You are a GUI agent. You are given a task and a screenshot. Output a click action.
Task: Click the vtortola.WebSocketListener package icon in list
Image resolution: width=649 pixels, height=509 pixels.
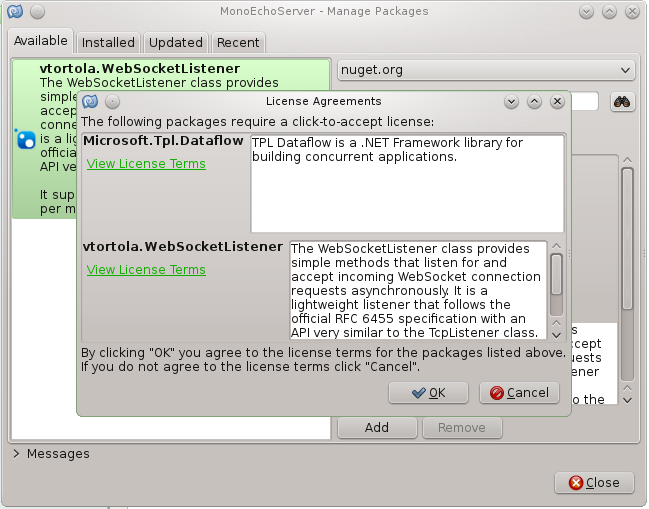coord(26,139)
